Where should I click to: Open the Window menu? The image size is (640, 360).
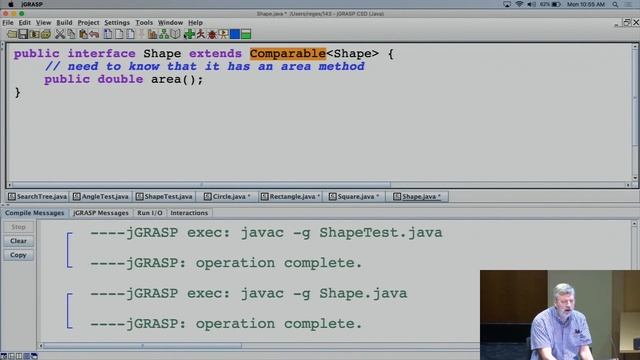170,22
